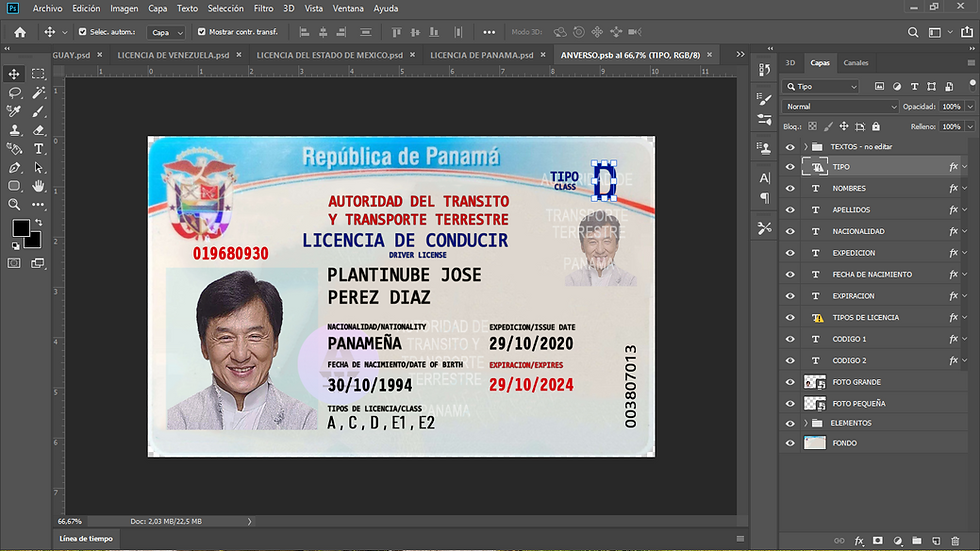Open more options ellipsis in options bar
Viewport: 980px width, 551px height.
coord(489,32)
